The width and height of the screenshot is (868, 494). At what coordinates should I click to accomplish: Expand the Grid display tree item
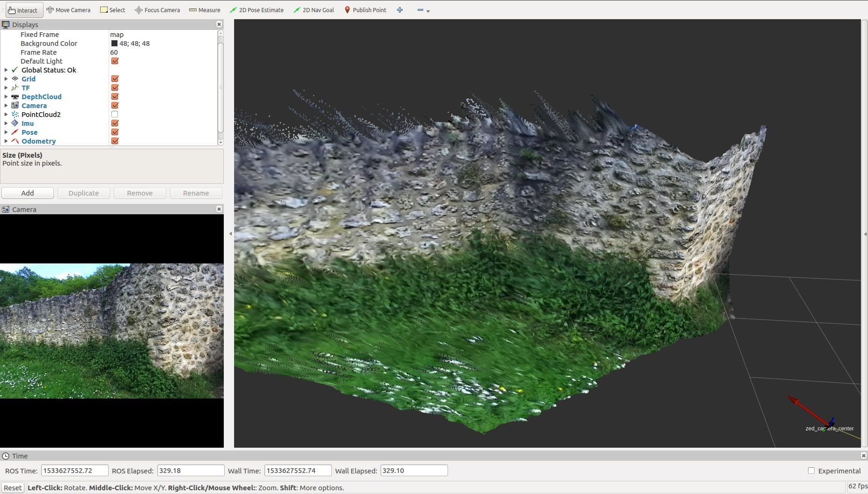pyautogui.click(x=6, y=79)
